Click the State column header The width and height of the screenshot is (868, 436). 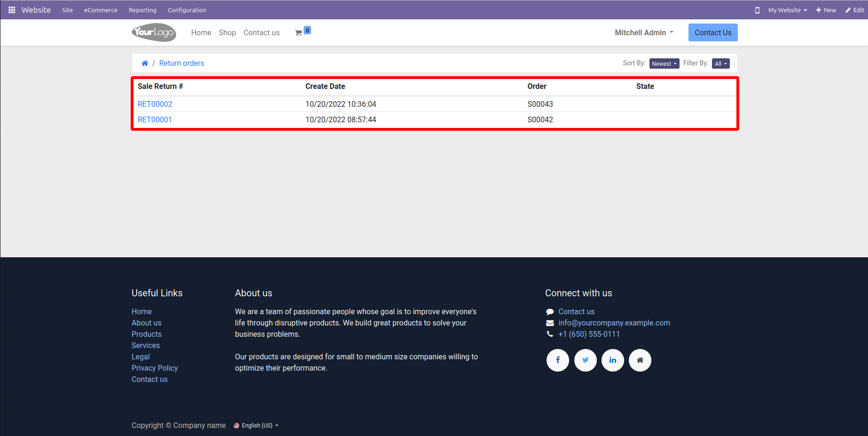point(645,86)
